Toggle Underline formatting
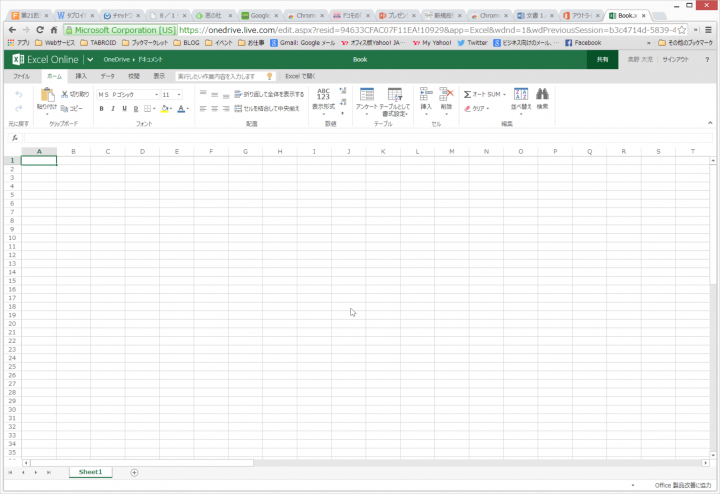This screenshot has width=720, height=494. click(x=124, y=109)
